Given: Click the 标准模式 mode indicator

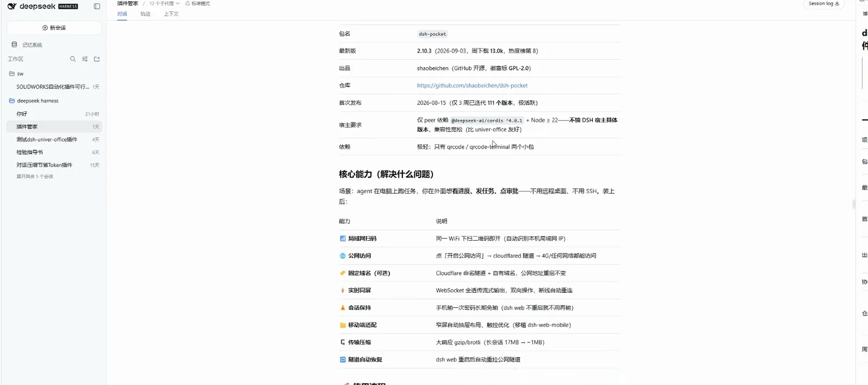Looking at the screenshot, I should pos(197,3).
